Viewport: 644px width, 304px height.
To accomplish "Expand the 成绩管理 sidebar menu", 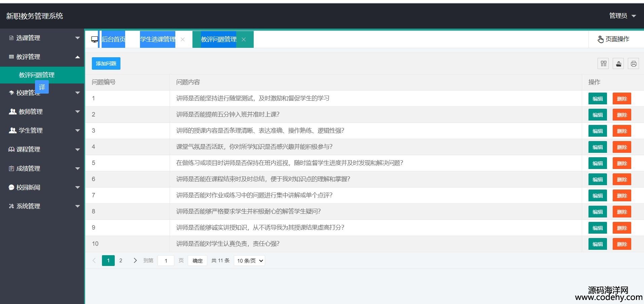I will [x=42, y=168].
